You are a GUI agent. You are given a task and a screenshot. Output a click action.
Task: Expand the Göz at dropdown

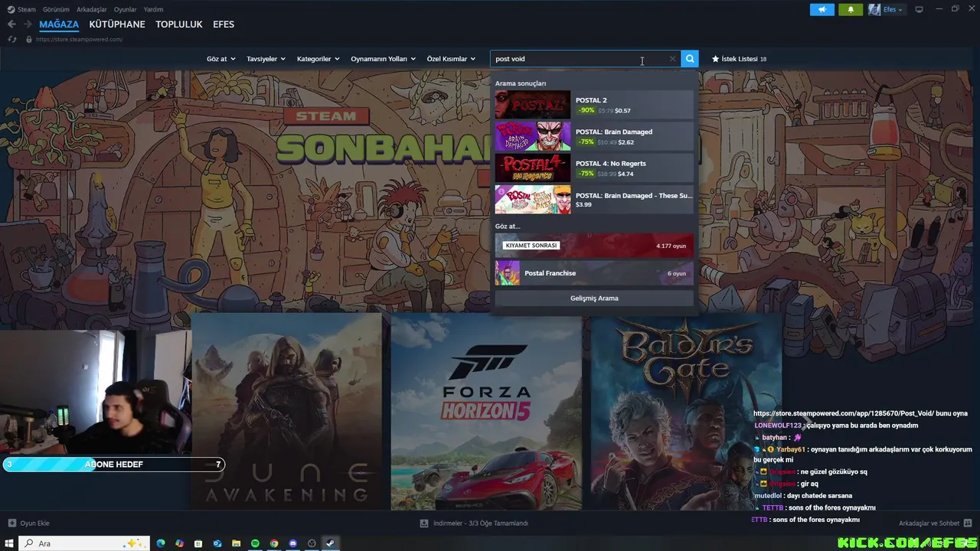point(220,59)
